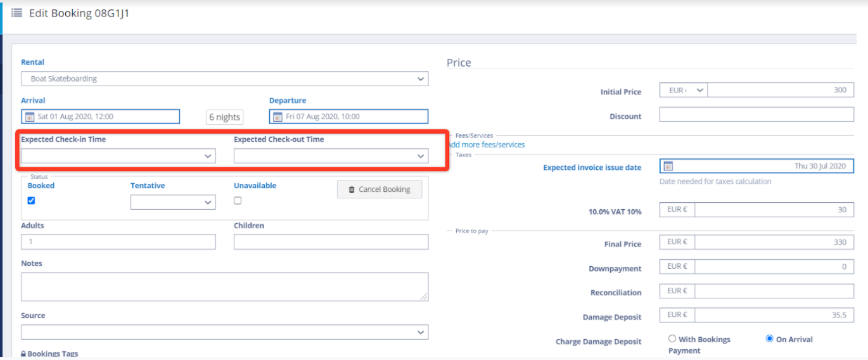Click the Reconciliation amount field

click(x=774, y=291)
